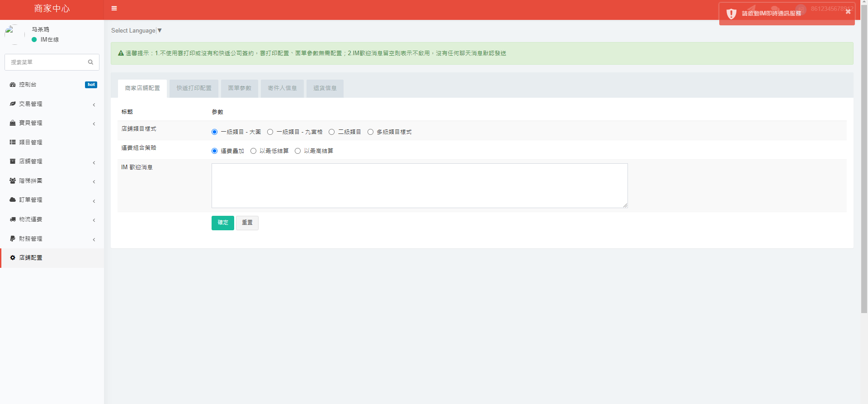Image resolution: width=868 pixels, height=404 pixels.
Task: Close the IM service notification popup
Action: click(848, 12)
